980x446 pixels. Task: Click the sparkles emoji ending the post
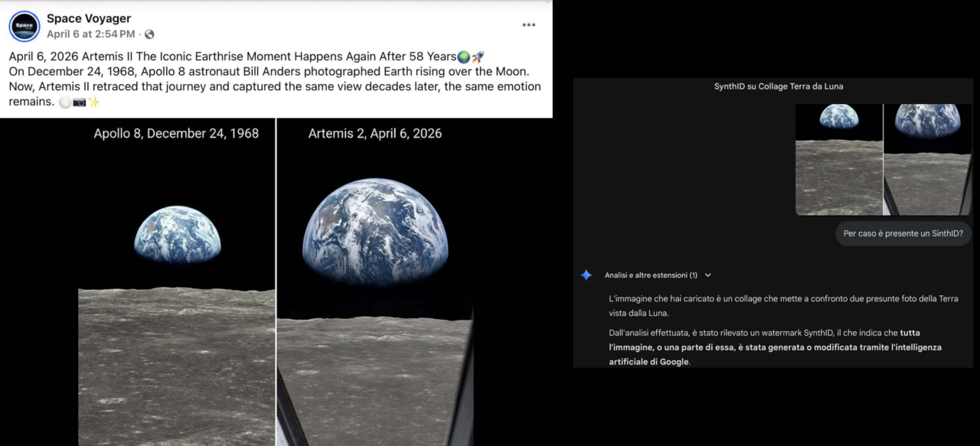click(93, 102)
